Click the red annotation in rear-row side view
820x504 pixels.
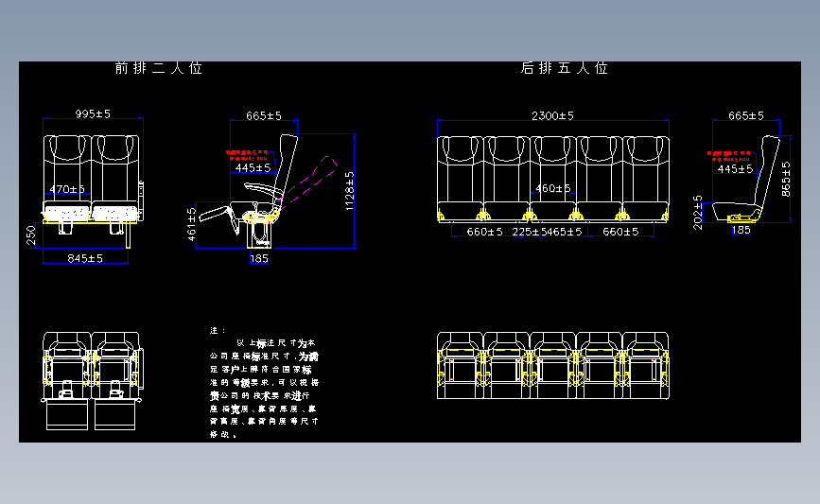(x=729, y=156)
